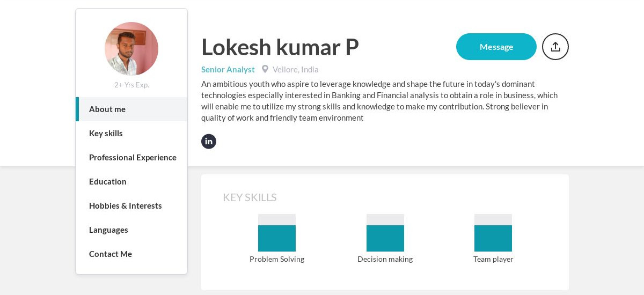Open the LinkedIn profile icon
Screen dimensions: 644x295
(x=209, y=142)
